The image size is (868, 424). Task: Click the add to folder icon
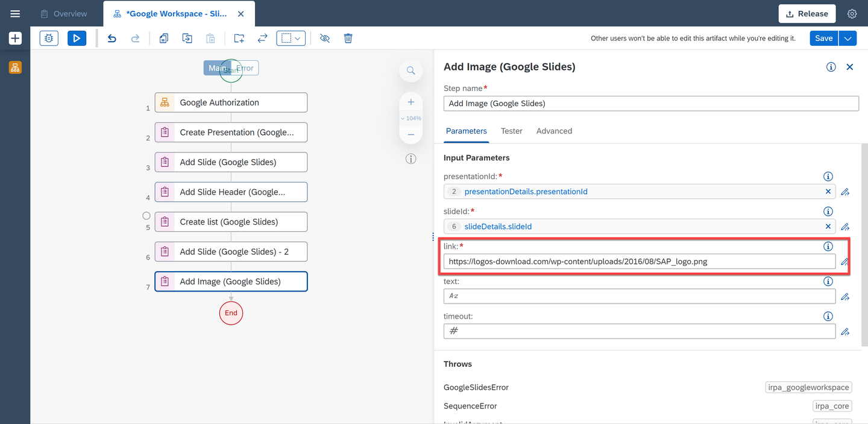(239, 39)
